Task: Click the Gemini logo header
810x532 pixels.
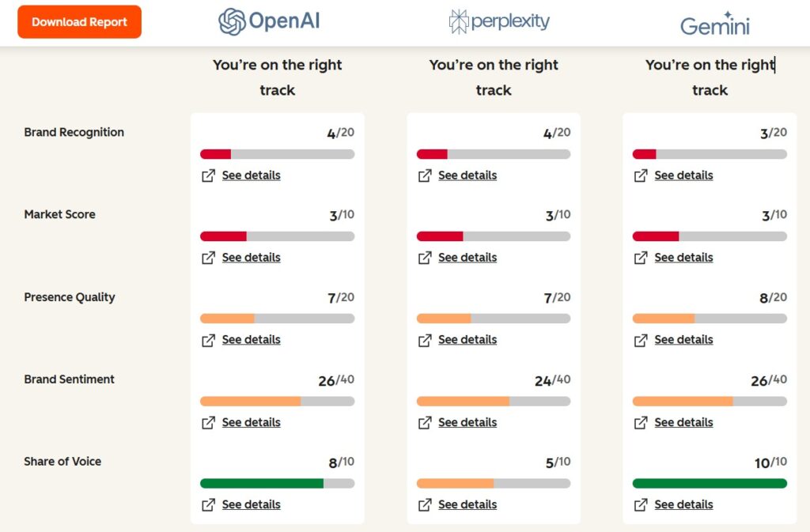Action: click(715, 24)
